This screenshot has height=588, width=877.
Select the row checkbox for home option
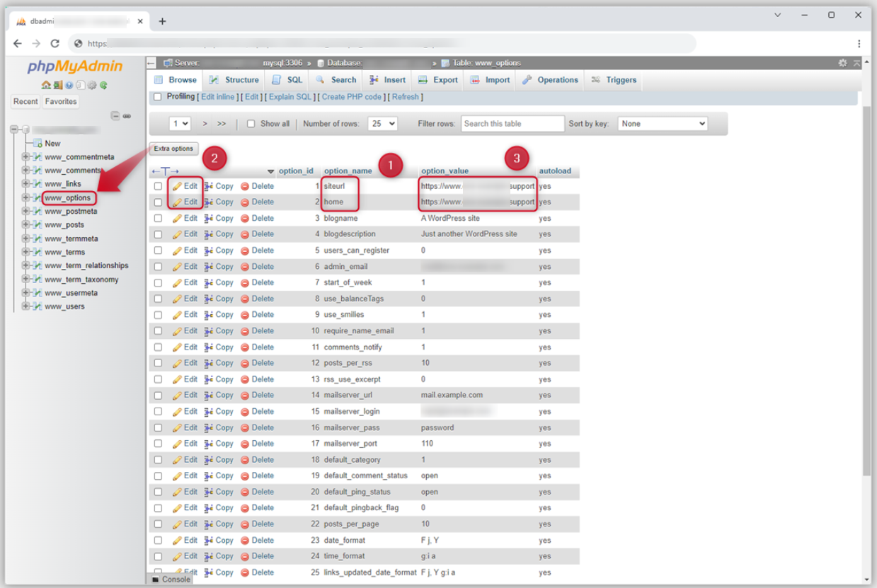(x=158, y=202)
